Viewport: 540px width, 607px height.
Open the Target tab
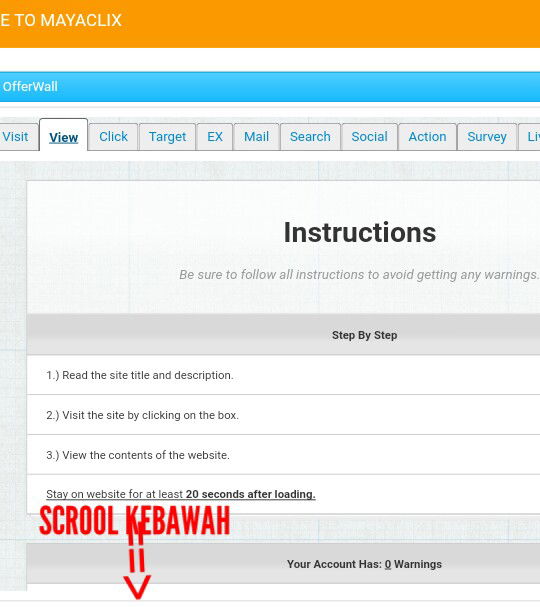point(167,137)
